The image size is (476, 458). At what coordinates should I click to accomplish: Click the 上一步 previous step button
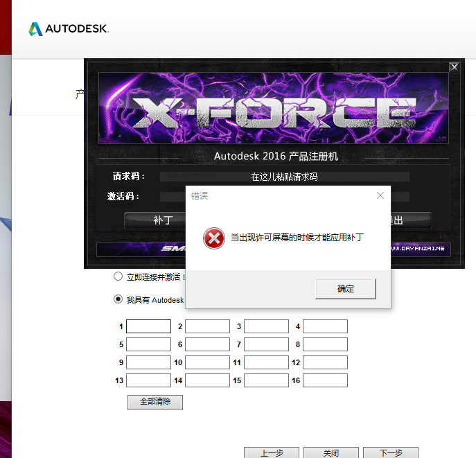272,452
